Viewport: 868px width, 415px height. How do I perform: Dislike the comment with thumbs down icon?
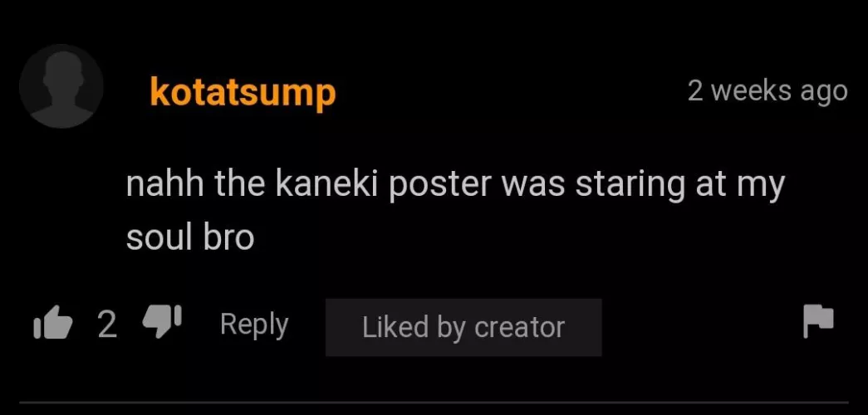pos(162,323)
